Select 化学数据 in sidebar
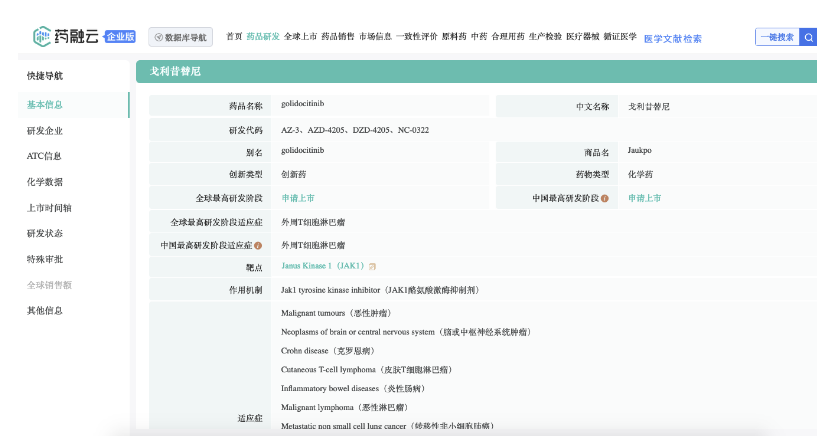 tap(45, 182)
